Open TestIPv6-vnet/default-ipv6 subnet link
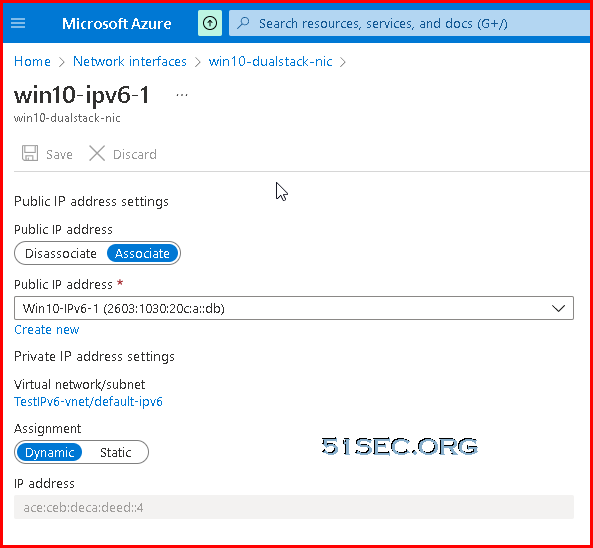The width and height of the screenshot is (593, 548). tap(88, 401)
